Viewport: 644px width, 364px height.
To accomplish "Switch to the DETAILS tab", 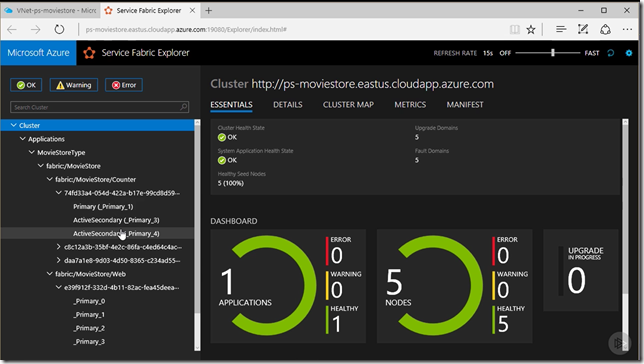I will tap(288, 105).
